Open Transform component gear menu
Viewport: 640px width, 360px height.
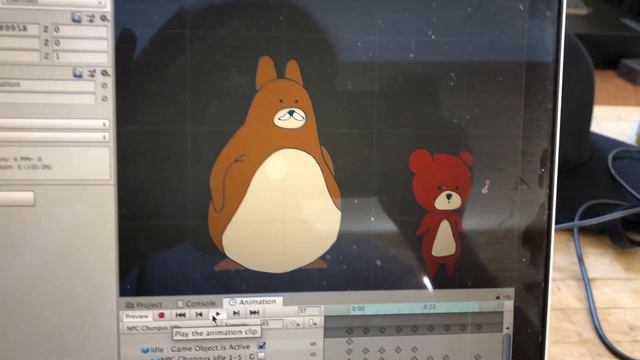tap(104, 18)
